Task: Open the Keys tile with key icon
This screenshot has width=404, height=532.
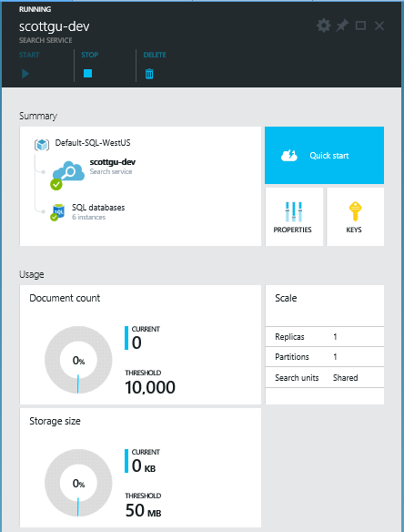Action: pyautogui.click(x=355, y=217)
